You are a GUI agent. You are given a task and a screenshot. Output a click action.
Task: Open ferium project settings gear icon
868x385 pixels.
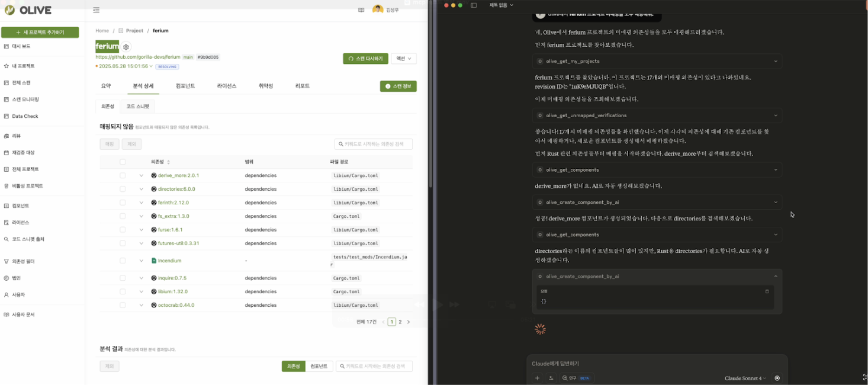(127, 47)
